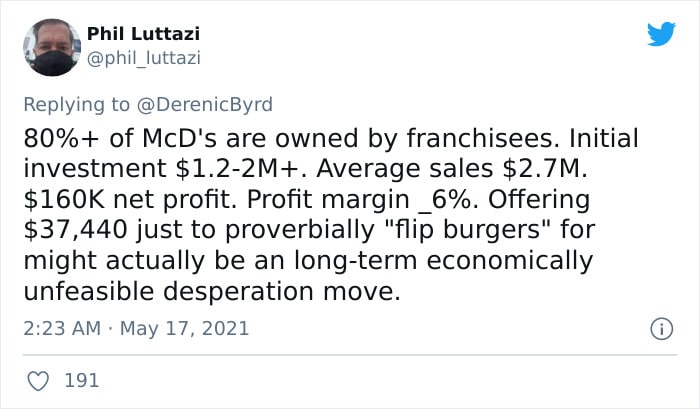Click the 2:23 AM time stamp
Viewport: 700px width, 409px height.
pyautogui.click(x=62, y=329)
